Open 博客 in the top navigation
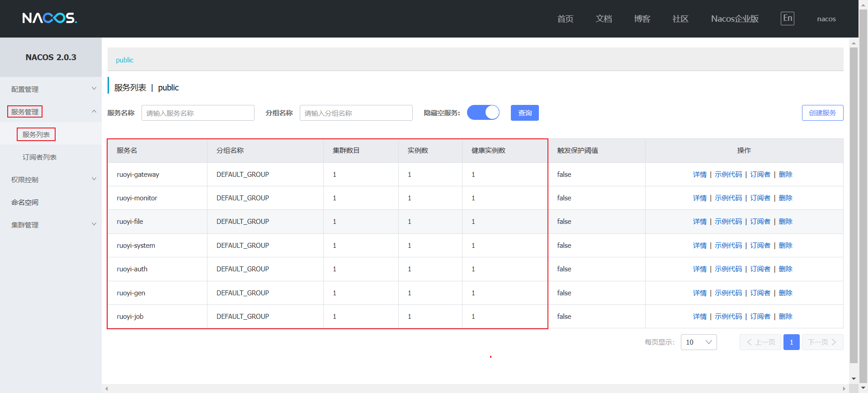Screen dimensions: 868x393 tap(642, 19)
